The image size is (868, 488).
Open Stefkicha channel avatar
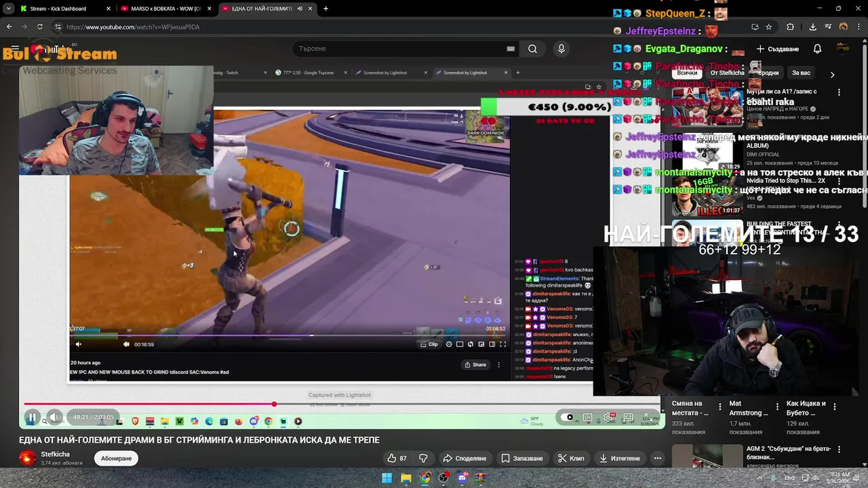click(27, 458)
